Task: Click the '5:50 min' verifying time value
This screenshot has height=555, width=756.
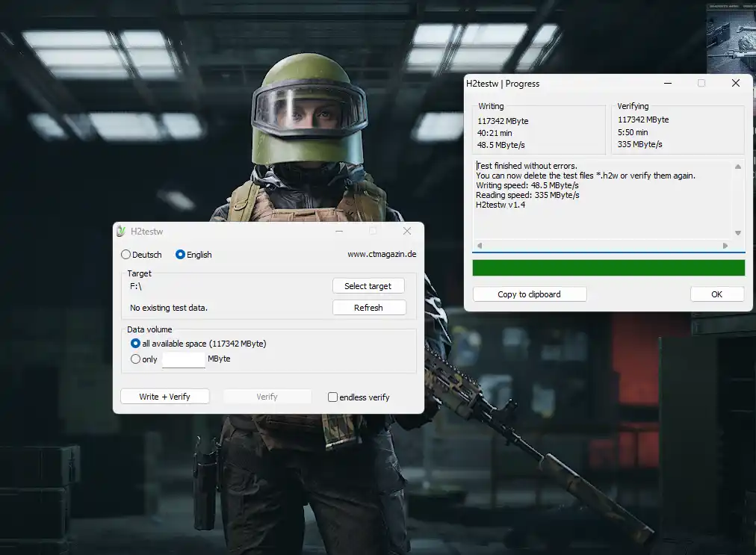Action: 633,132
